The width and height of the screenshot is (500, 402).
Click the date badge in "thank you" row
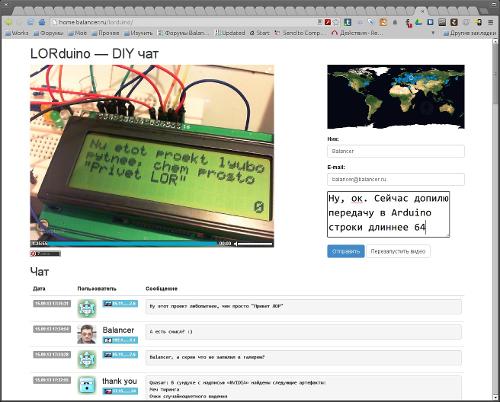(52, 380)
